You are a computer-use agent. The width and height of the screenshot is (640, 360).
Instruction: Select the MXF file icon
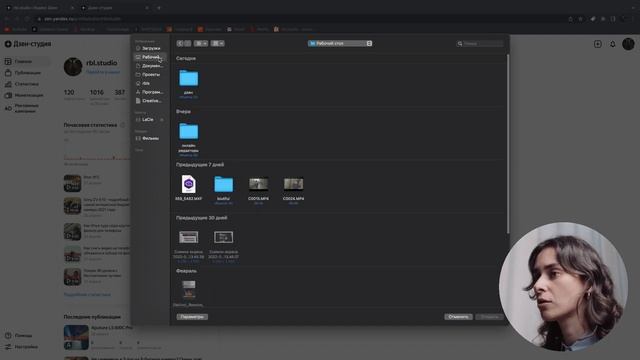(x=189, y=184)
